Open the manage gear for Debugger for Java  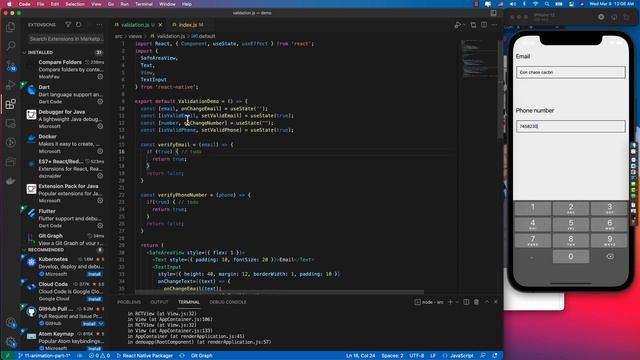[x=100, y=127]
